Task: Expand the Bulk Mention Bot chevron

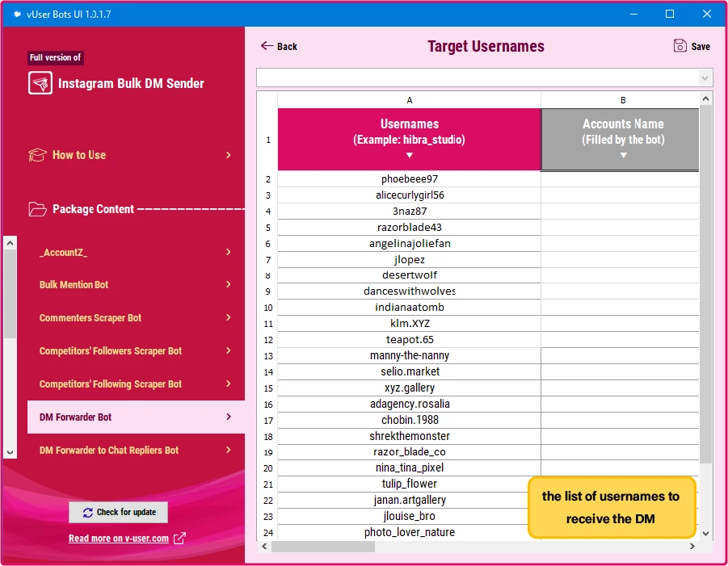Action: tap(228, 284)
